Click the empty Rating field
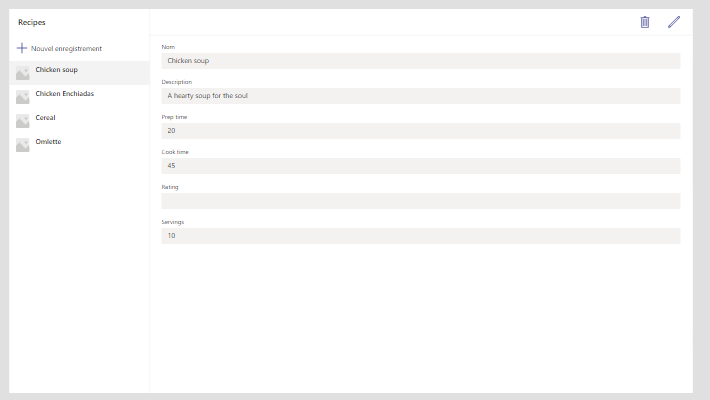Screen dimensions: 710x400 pos(421,201)
